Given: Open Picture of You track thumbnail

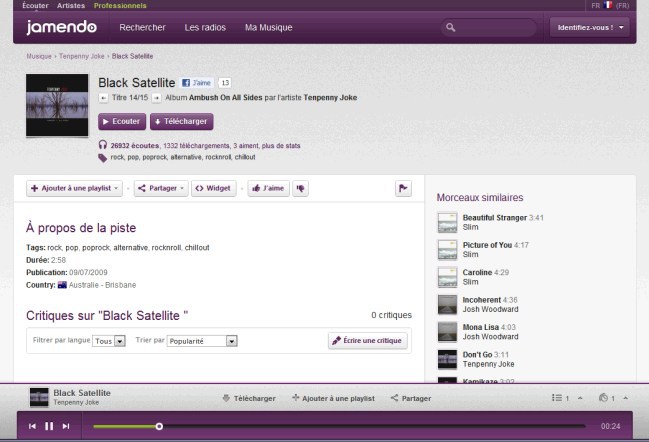Looking at the screenshot, I should (447, 250).
